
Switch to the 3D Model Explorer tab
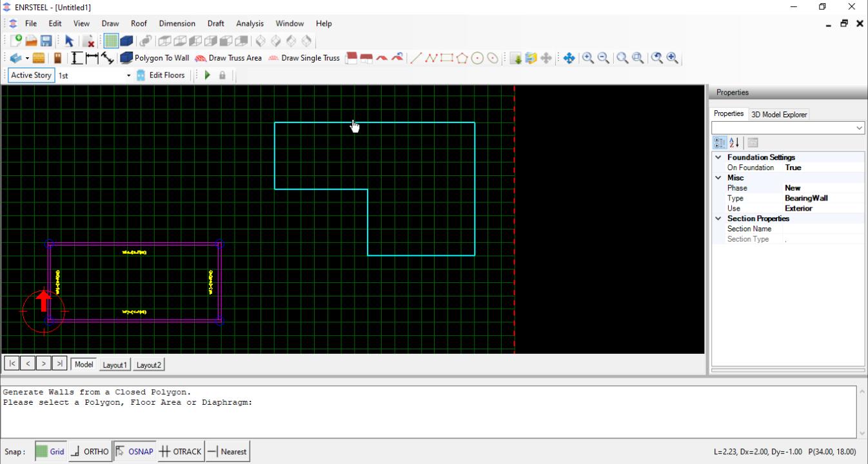pyautogui.click(x=778, y=115)
